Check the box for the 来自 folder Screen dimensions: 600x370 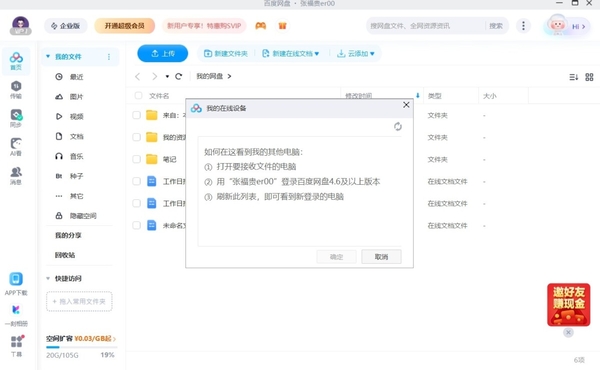point(136,115)
